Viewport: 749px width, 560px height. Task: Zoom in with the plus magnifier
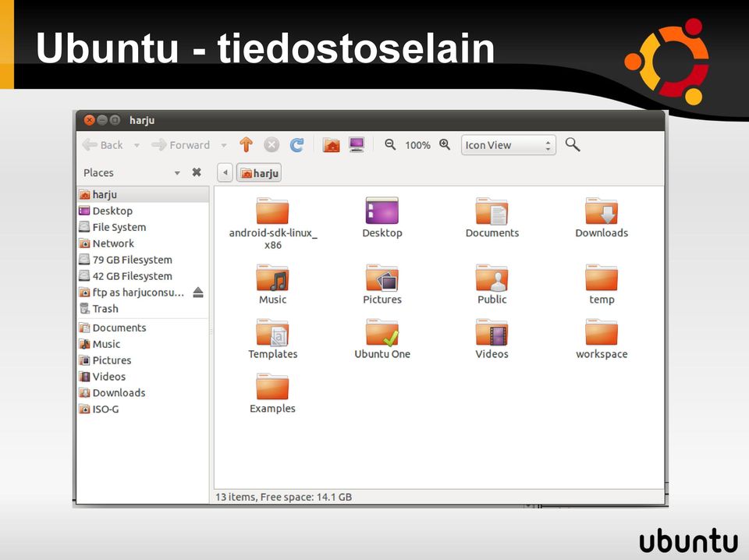(x=445, y=144)
